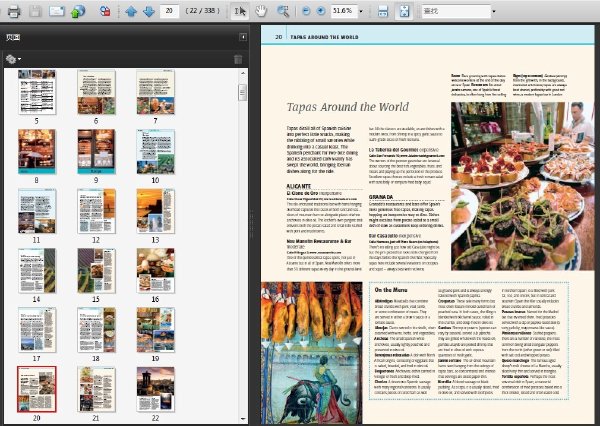The width and height of the screenshot is (600, 426).
Task: Click thumbnail panel scroll up arrow
Action: point(243,73)
